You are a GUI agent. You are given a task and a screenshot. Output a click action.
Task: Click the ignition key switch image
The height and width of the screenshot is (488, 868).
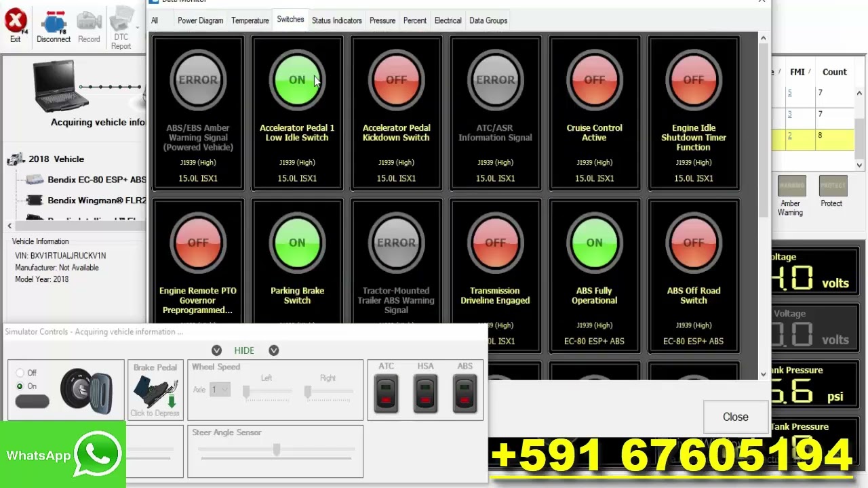[86, 391]
